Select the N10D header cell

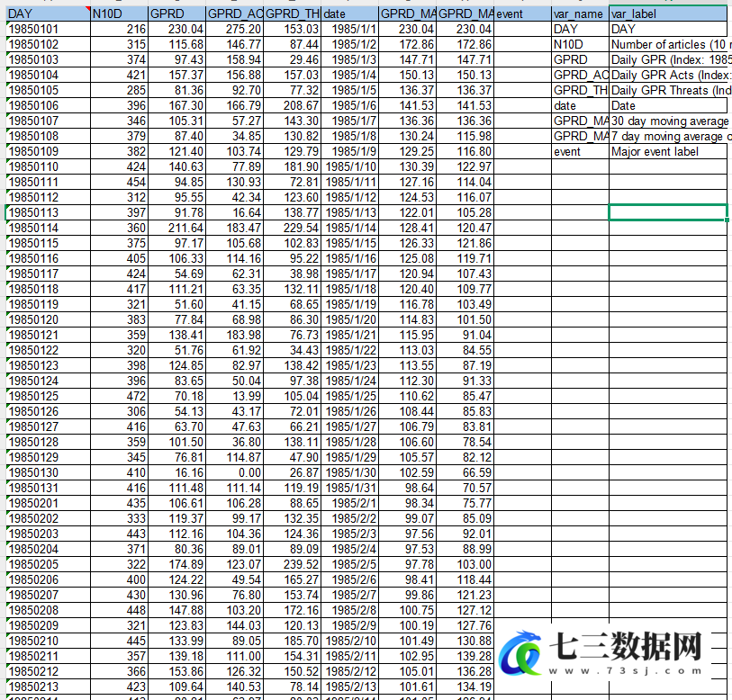coord(119,14)
